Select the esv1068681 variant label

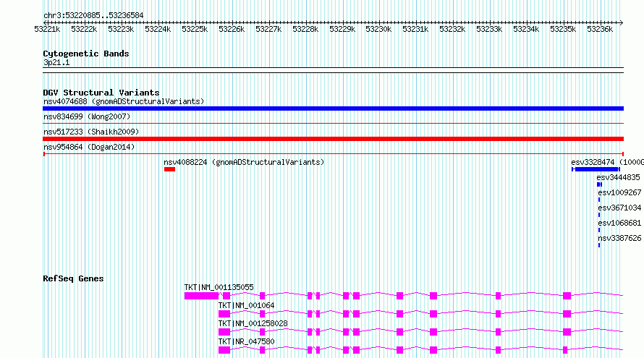pos(619,223)
